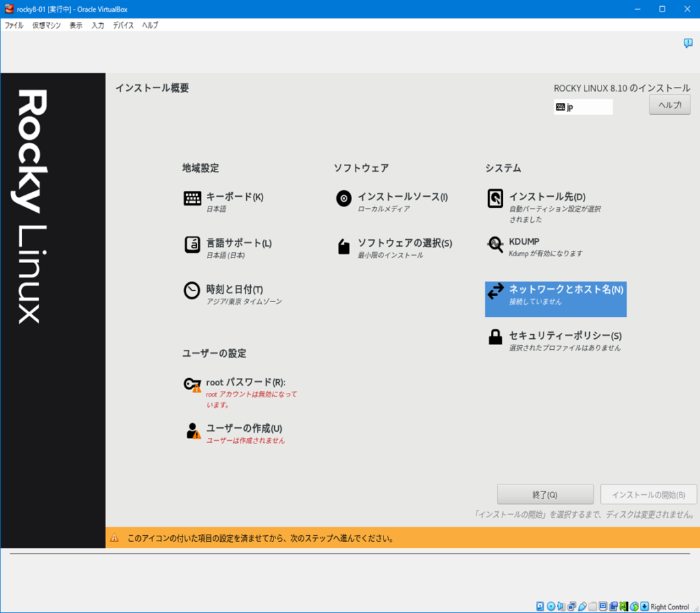Click the Right Control host key label

670,607
